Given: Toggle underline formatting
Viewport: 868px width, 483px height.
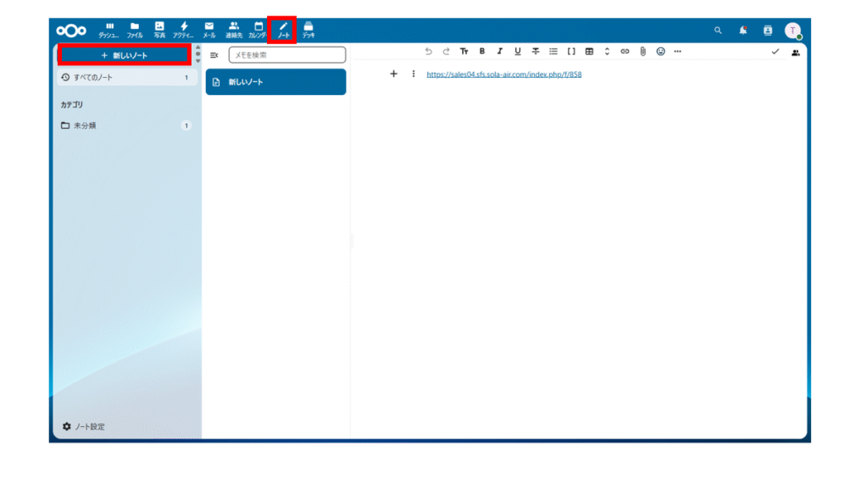Looking at the screenshot, I should [517, 52].
